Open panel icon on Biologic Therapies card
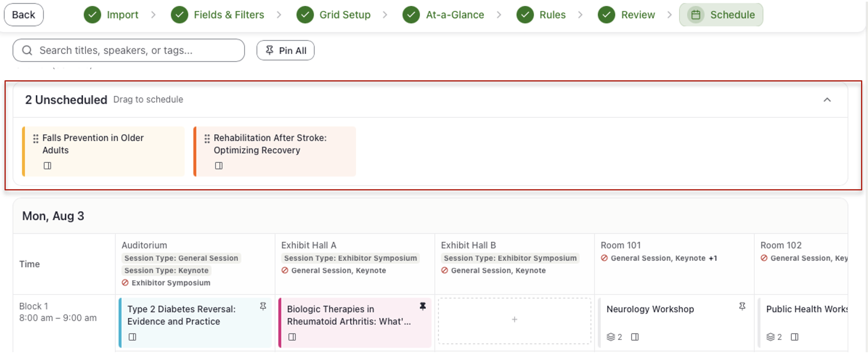The height and width of the screenshot is (353, 868). point(292,337)
